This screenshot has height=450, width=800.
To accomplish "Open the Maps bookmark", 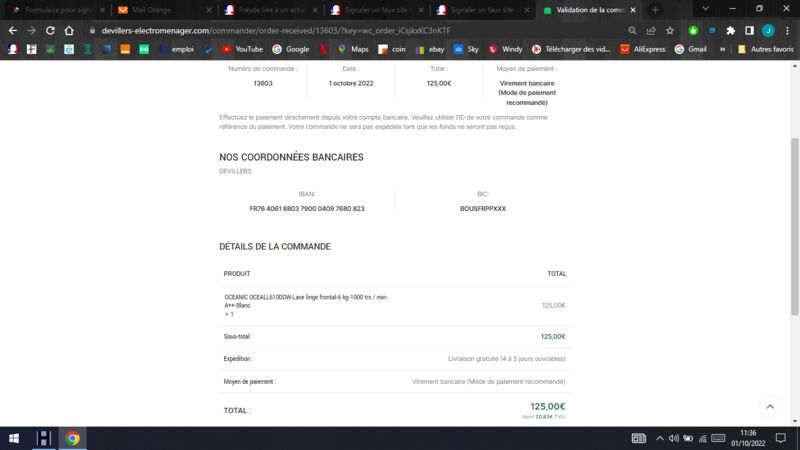I will pos(353,49).
